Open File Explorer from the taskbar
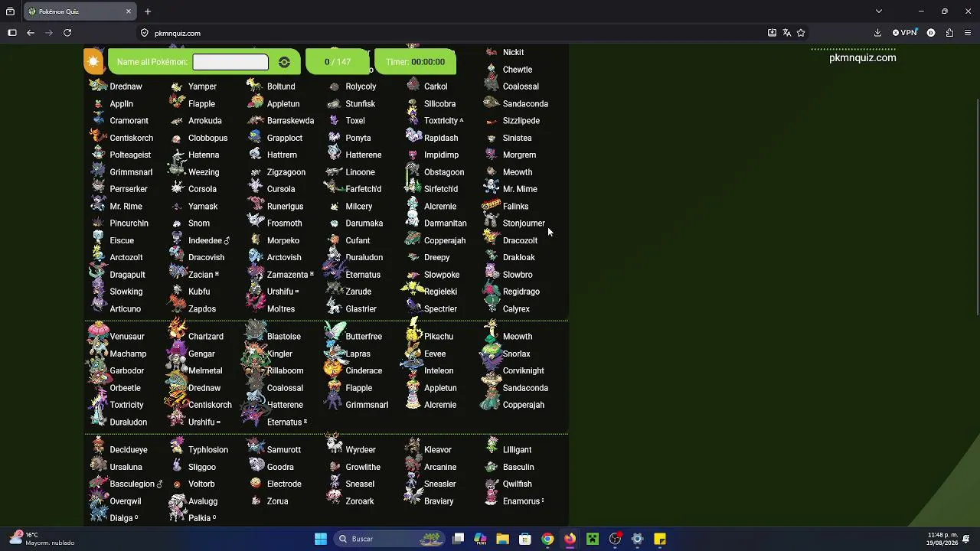Screen dimensions: 980x551 (x=503, y=539)
